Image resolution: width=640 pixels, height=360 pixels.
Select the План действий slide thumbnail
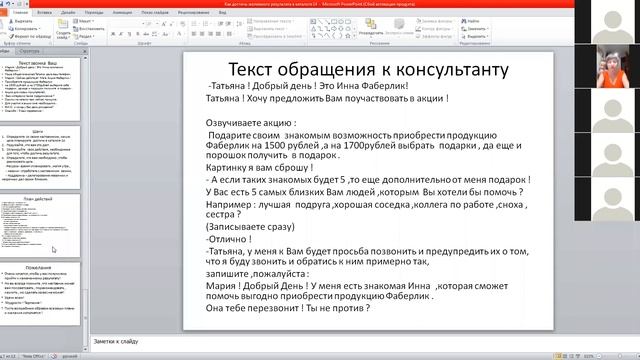[x=40, y=226]
